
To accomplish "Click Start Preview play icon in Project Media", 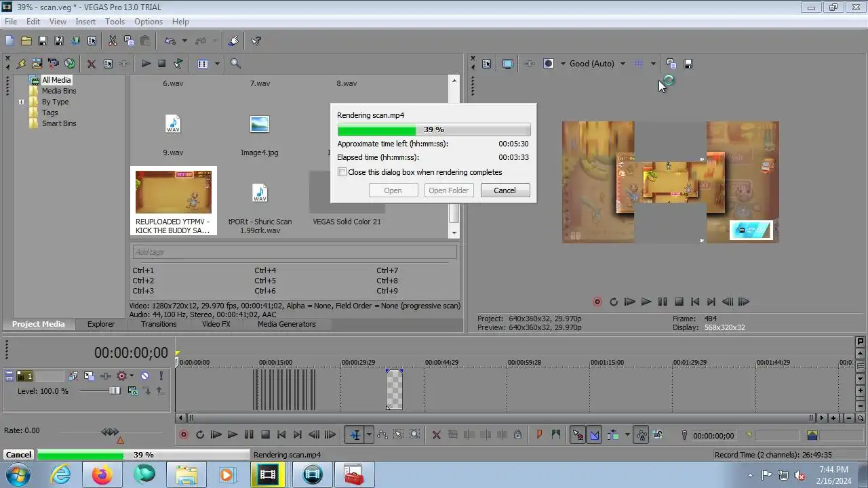I will tap(146, 64).
